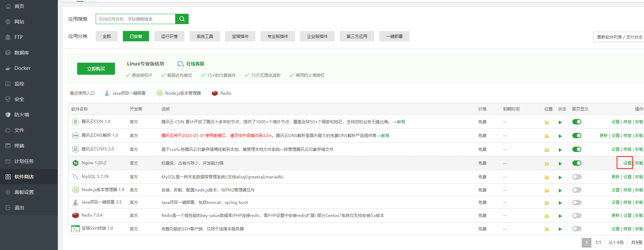
Task: Enable homepage display for 宝塔SSH终端
Action: click(x=577, y=228)
